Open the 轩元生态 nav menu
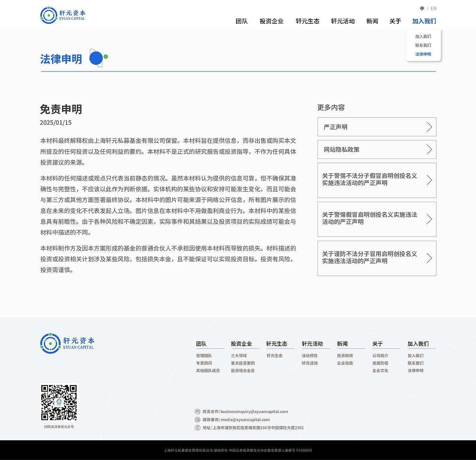 (308, 21)
